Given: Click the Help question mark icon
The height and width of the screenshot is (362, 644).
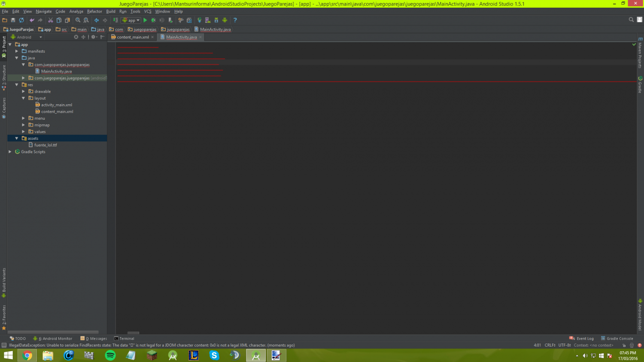Looking at the screenshot, I should [235, 20].
